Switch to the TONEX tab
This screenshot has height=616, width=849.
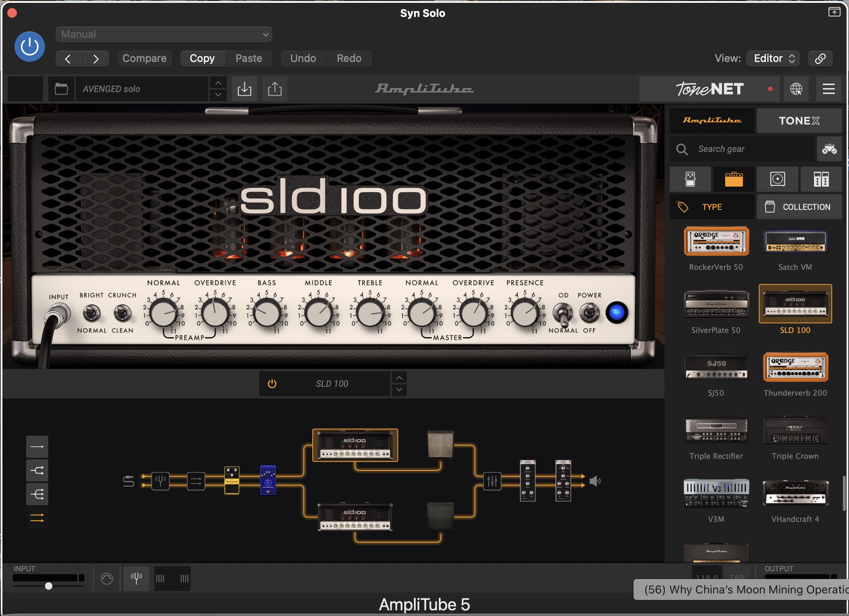pos(799,121)
